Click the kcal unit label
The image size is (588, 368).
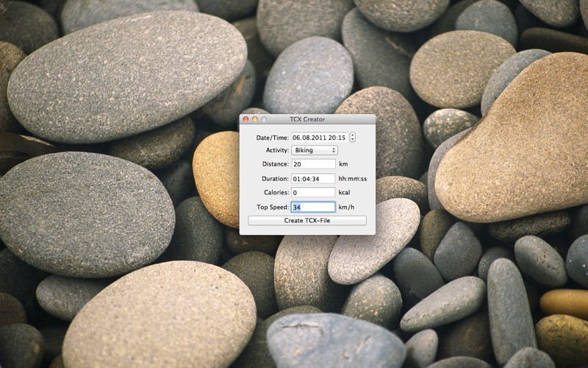coord(344,192)
